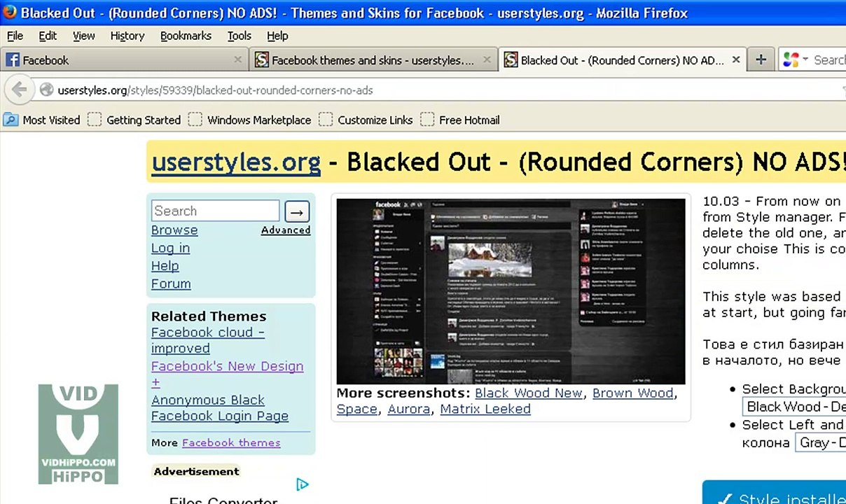The height and width of the screenshot is (504, 846).
Task: Open the Help menu
Action: [x=277, y=36]
